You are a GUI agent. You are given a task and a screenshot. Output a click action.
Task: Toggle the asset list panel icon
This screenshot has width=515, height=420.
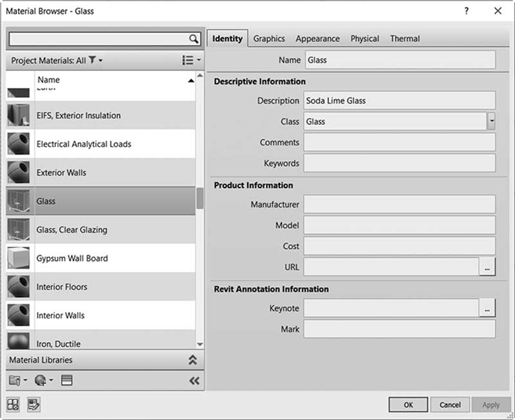(x=67, y=380)
